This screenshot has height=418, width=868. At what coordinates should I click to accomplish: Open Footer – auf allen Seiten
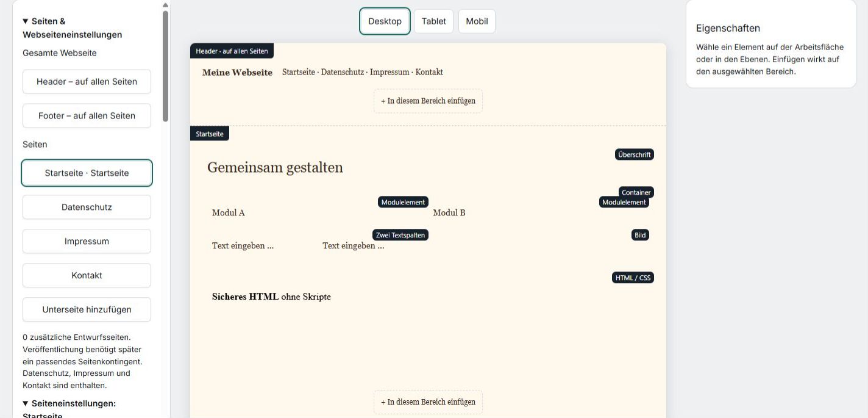pyautogui.click(x=87, y=116)
